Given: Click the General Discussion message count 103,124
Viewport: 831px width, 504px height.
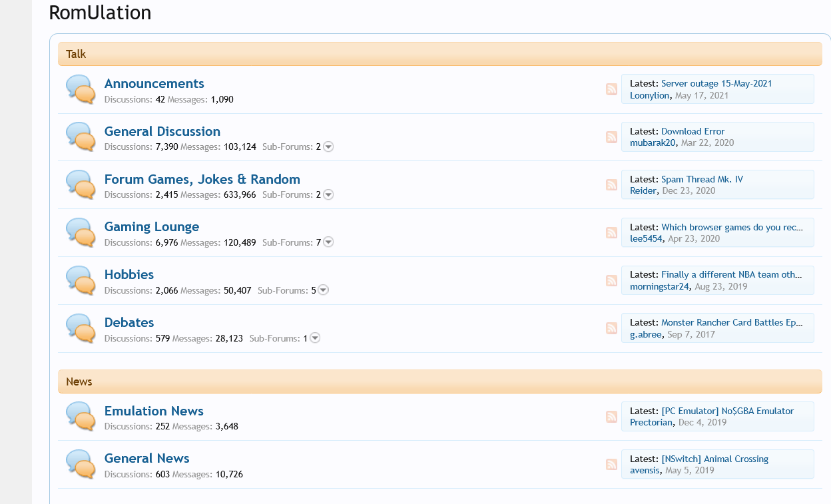Looking at the screenshot, I should 240,146.
